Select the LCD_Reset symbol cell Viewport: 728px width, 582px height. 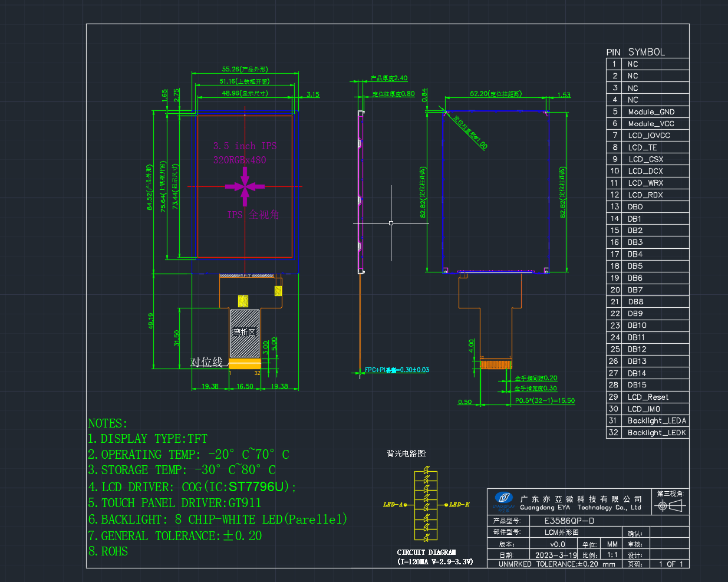tap(655, 397)
